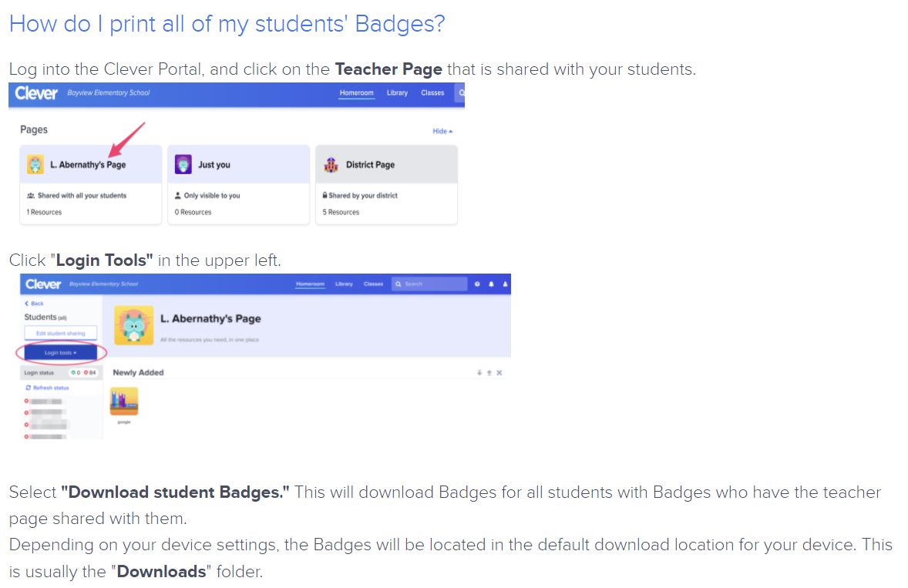Image resolution: width=908 pixels, height=588 pixels.
Task: Click the purple Just you avatar icon
Action: (x=183, y=164)
